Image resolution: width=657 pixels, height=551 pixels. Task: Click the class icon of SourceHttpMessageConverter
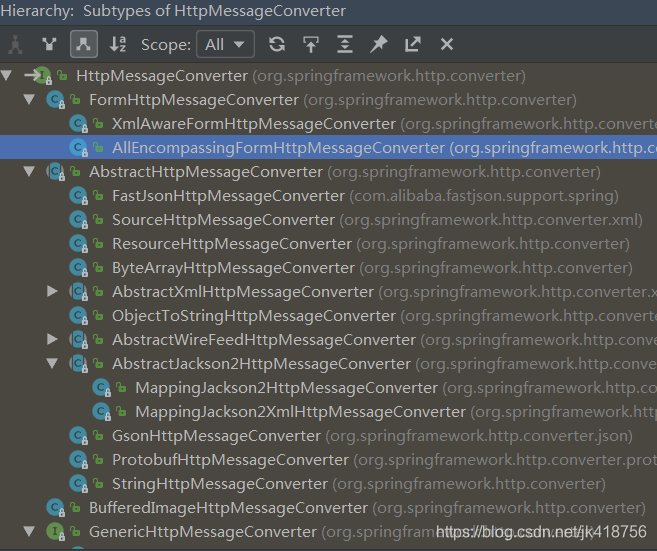[x=78, y=220]
